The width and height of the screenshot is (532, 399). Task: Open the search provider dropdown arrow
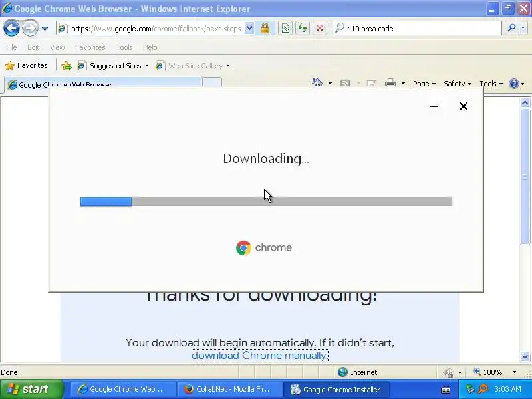pos(523,28)
